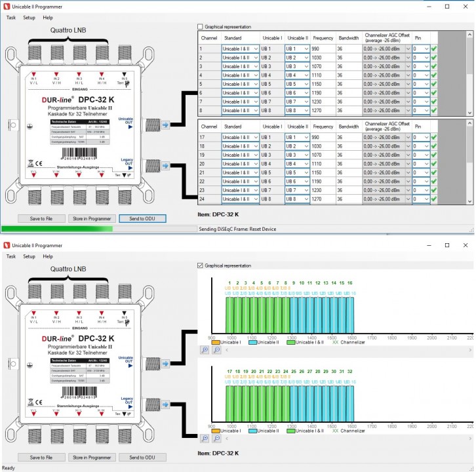Enable the unchecked Graphical representation checkbox

(x=201, y=27)
